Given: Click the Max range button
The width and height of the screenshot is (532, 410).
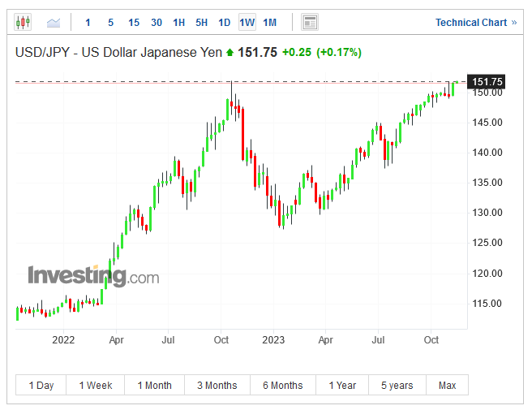Looking at the screenshot, I should coord(447,385).
